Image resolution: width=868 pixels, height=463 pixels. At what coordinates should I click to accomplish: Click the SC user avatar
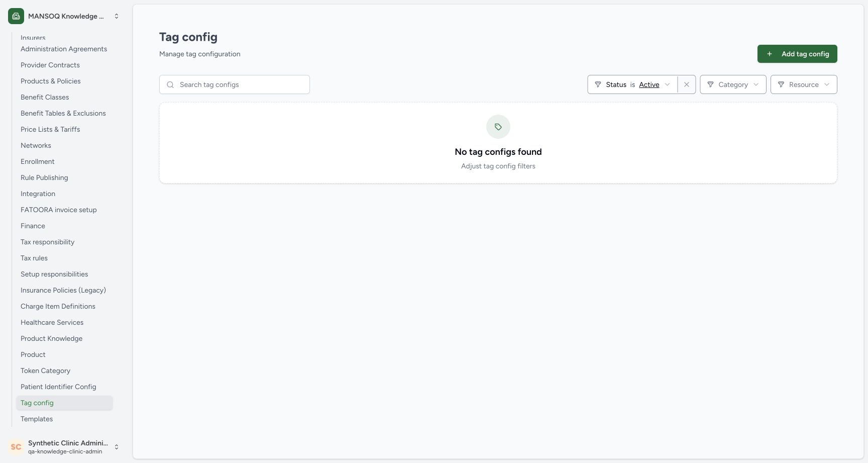point(16,447)
